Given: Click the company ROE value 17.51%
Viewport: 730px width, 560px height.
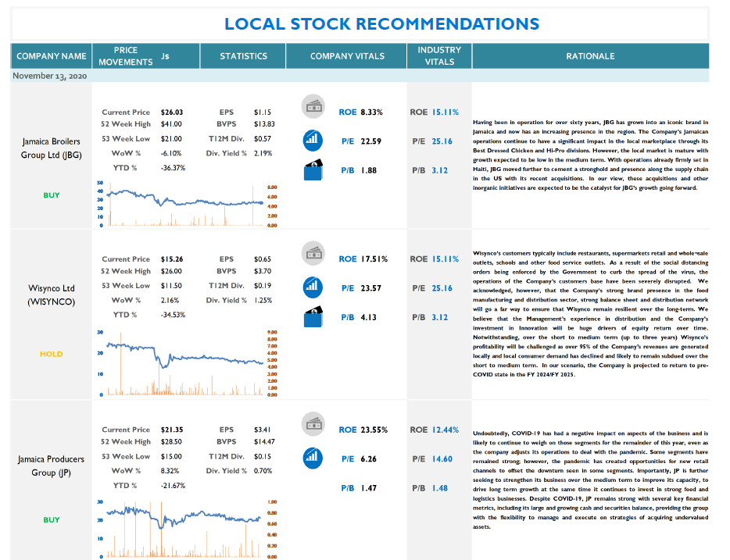Looking at the screenshot, I should [374, 259].
